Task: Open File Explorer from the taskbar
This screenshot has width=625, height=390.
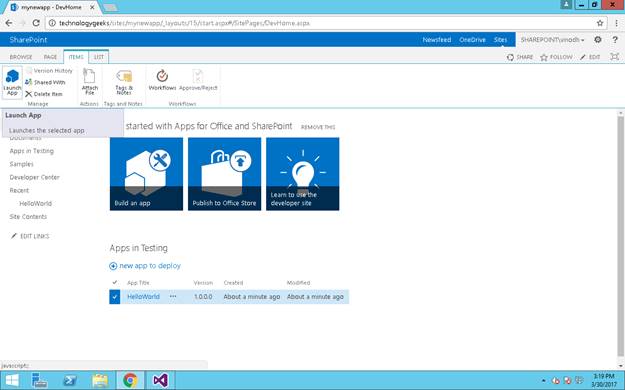Action: click(100, 380)
